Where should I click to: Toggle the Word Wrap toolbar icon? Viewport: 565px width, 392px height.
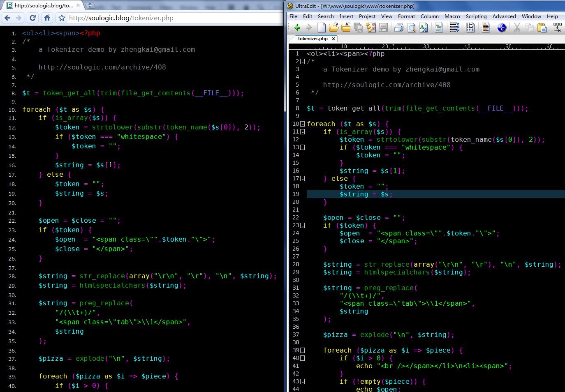[454, 28]
